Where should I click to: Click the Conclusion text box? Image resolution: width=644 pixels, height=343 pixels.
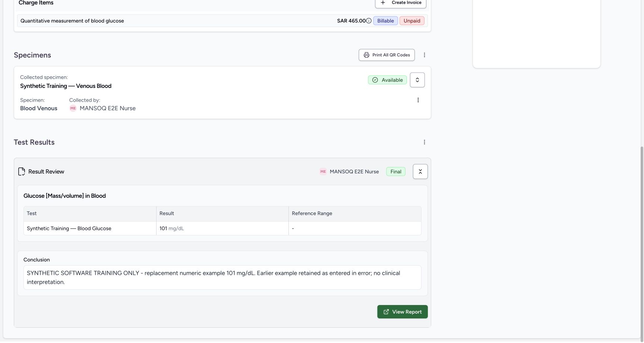(222, 277)
